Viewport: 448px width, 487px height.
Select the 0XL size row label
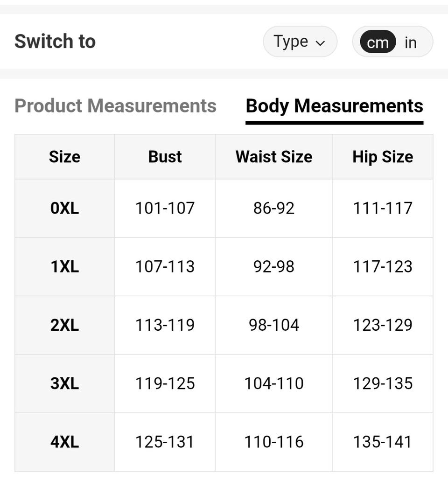pos(64,208)
